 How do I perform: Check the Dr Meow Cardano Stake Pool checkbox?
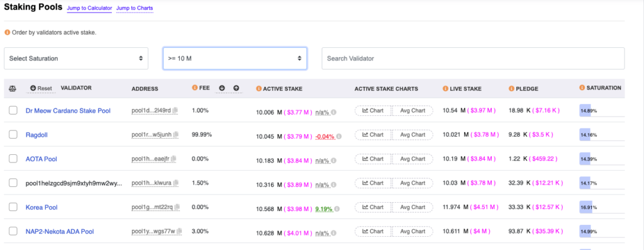pyautogui.click(x=13, y=110)
